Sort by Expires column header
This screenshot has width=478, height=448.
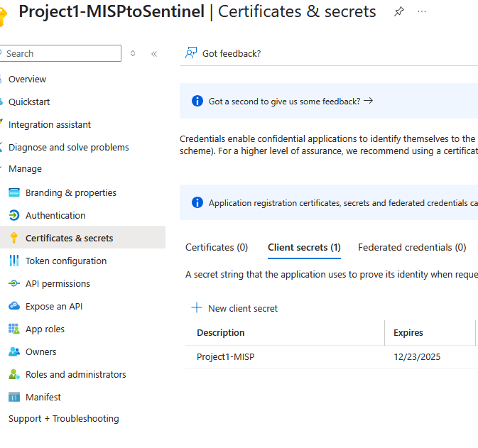pos(408,332)
